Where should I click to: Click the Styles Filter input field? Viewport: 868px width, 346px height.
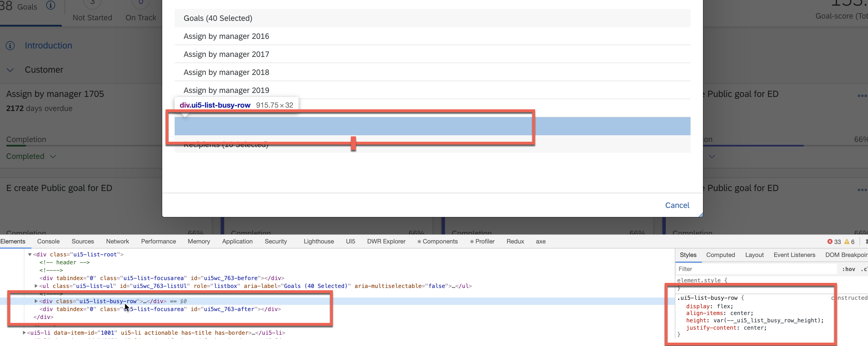coord(755,269)
